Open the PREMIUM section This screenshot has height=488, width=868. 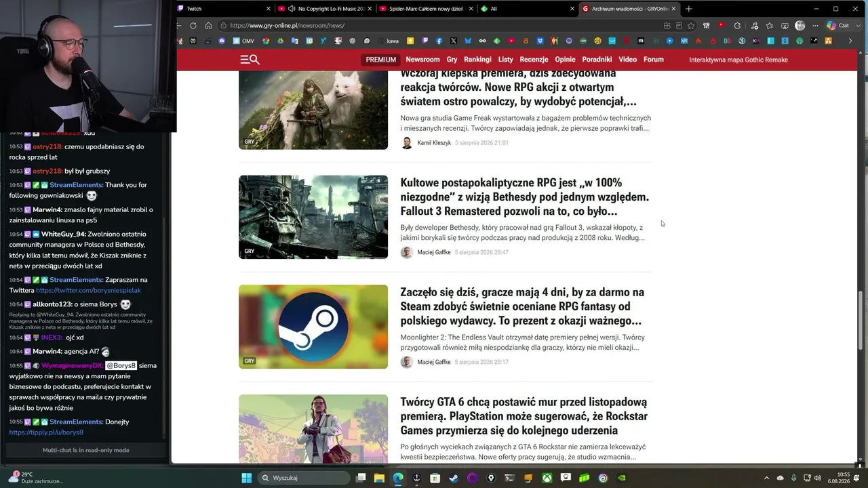(x=381, y=60)
